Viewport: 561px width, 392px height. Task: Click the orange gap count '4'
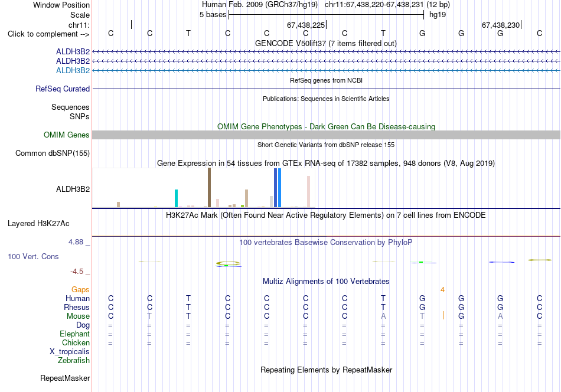[442, 290]
